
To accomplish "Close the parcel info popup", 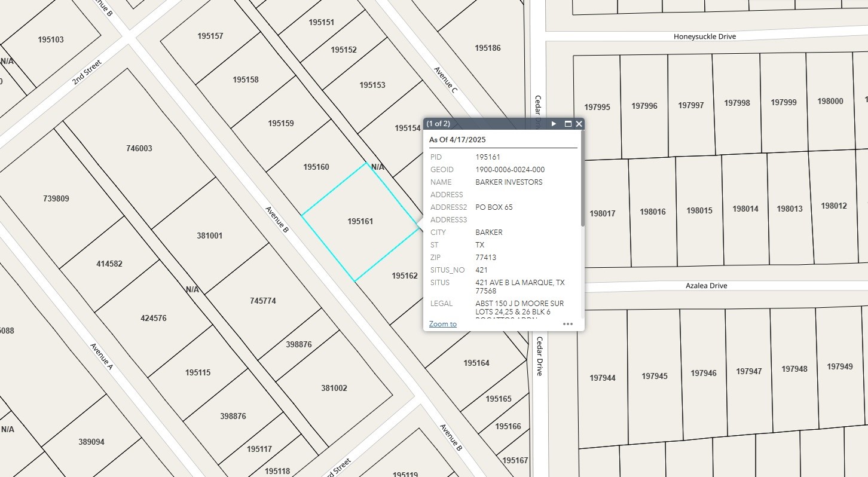I will point(579,124).
